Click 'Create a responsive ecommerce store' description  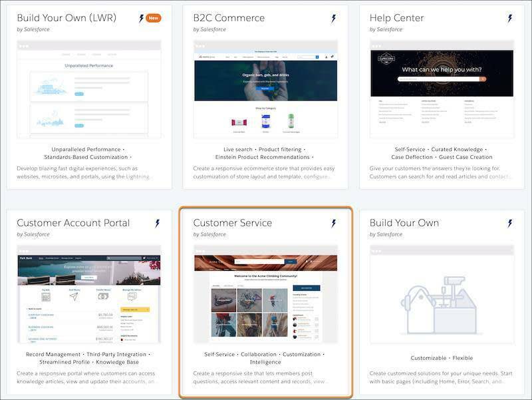[263, 172]
